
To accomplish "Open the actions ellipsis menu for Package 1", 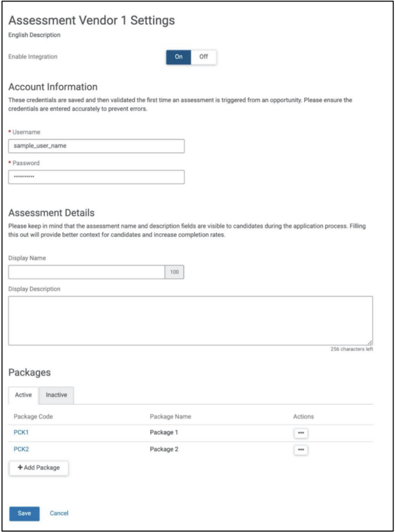I will pos(301,433).
